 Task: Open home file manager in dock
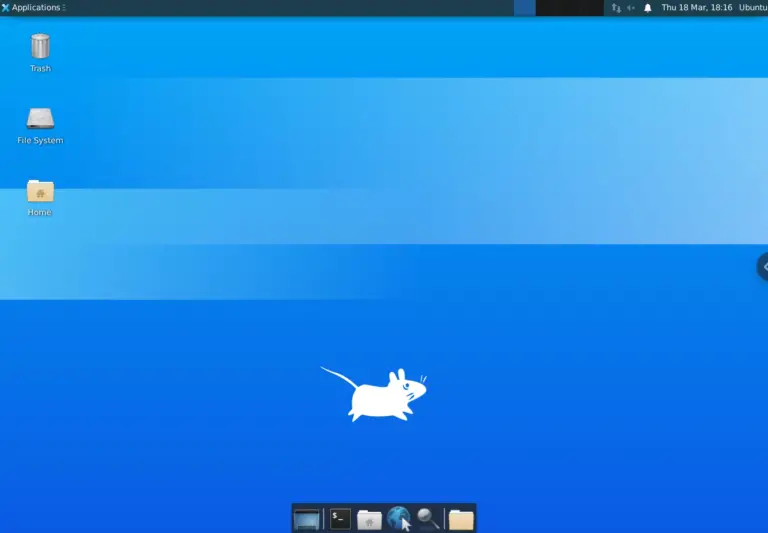click(369, 519)
